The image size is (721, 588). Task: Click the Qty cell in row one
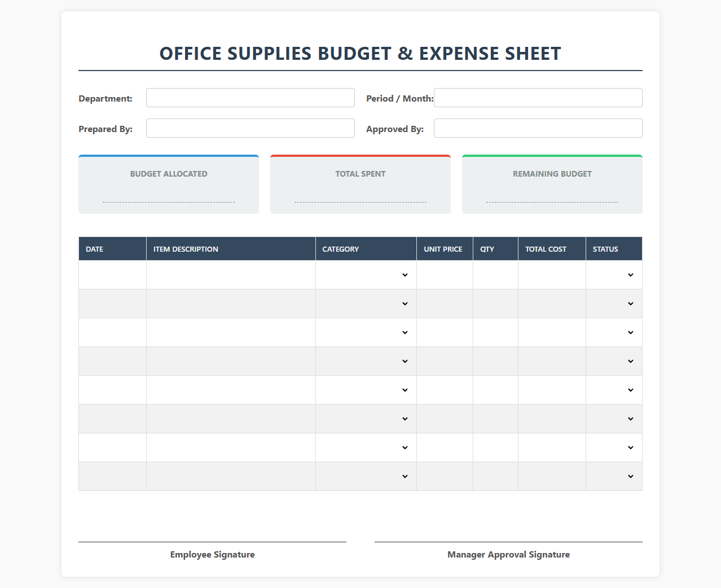pyautogui.click(x=496, y=275)
